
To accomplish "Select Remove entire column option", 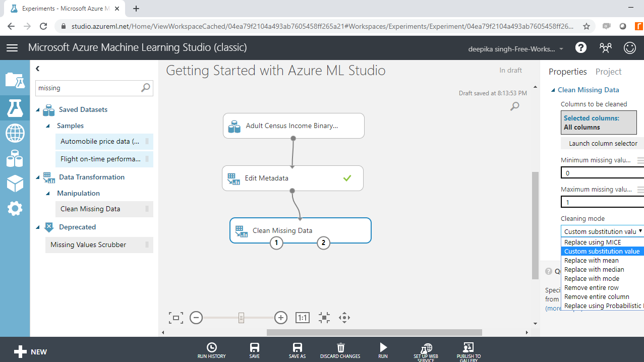I will (602, 297).
